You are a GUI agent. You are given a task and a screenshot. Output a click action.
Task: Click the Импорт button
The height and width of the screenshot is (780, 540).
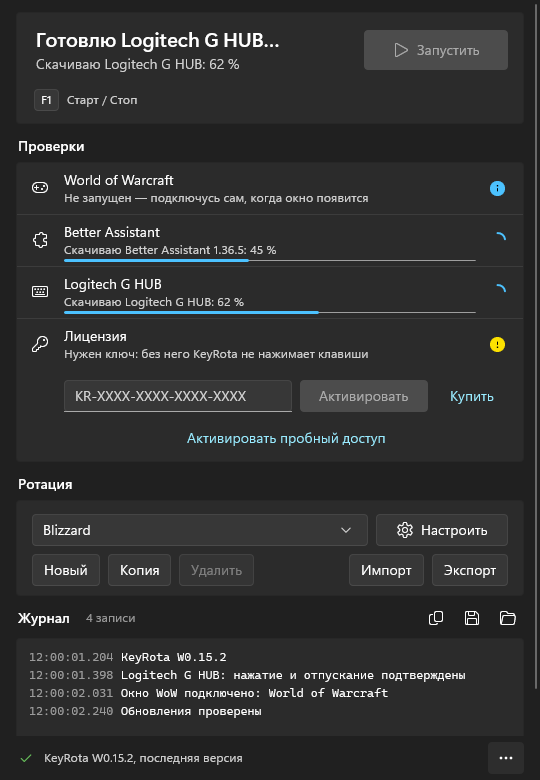[x=386, y=570]
